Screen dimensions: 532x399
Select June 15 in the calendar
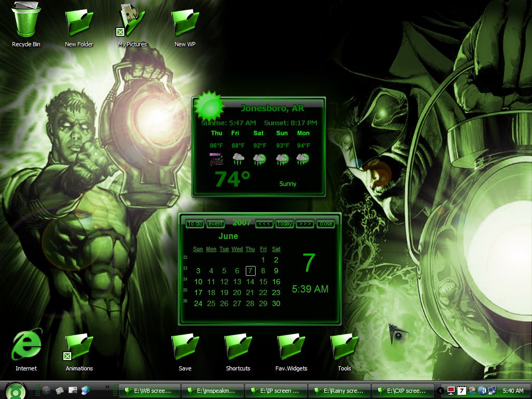(x=263, y=282)
